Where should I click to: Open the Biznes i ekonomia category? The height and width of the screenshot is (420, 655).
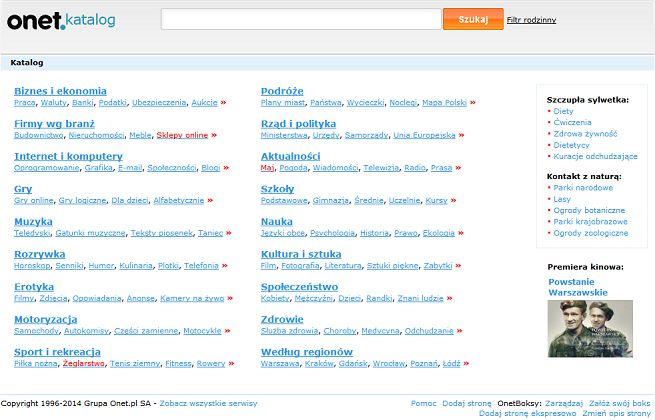pos(60,91)
